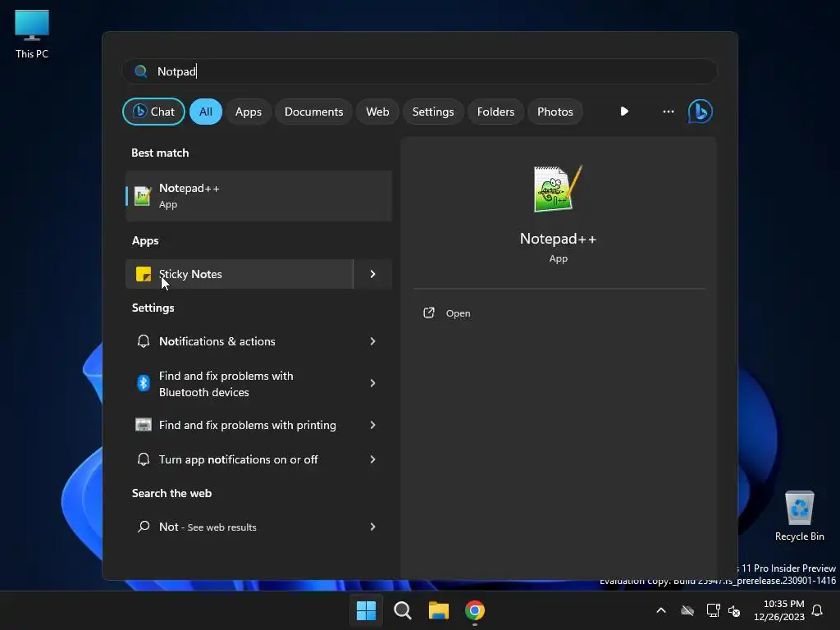
Task: Open File Explorer from taskbar
Action: coord(439,610)
